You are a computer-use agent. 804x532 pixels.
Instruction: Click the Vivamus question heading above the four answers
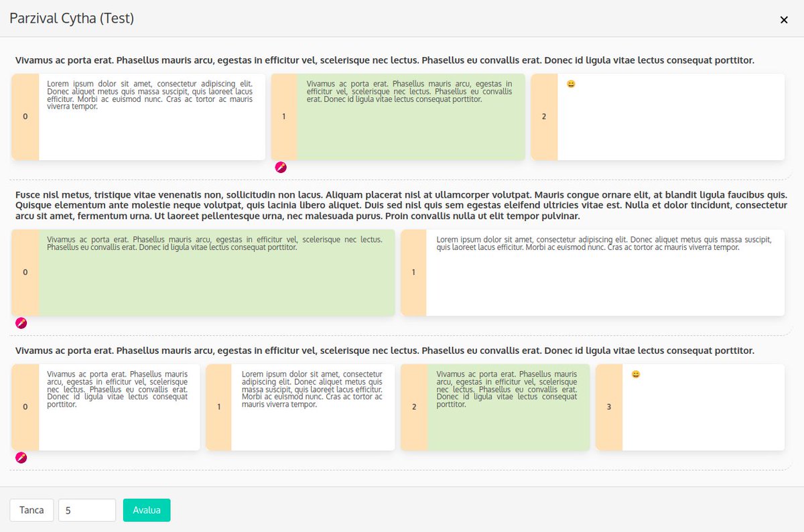pyautogui.click(x=385, y=350)
